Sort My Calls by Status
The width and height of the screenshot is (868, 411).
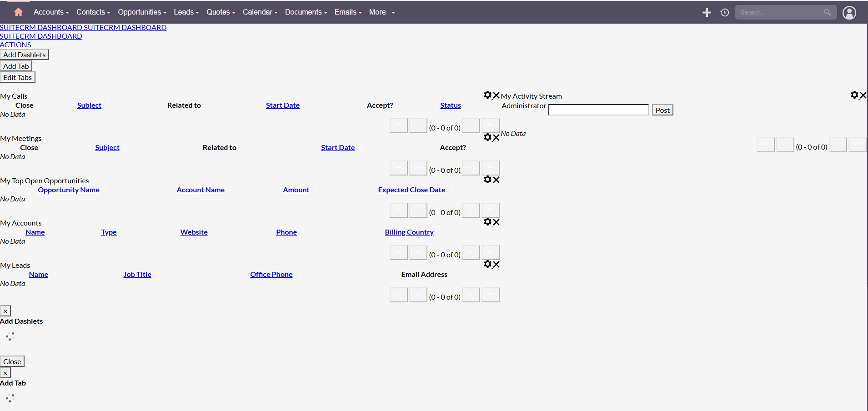click(451, 105)
